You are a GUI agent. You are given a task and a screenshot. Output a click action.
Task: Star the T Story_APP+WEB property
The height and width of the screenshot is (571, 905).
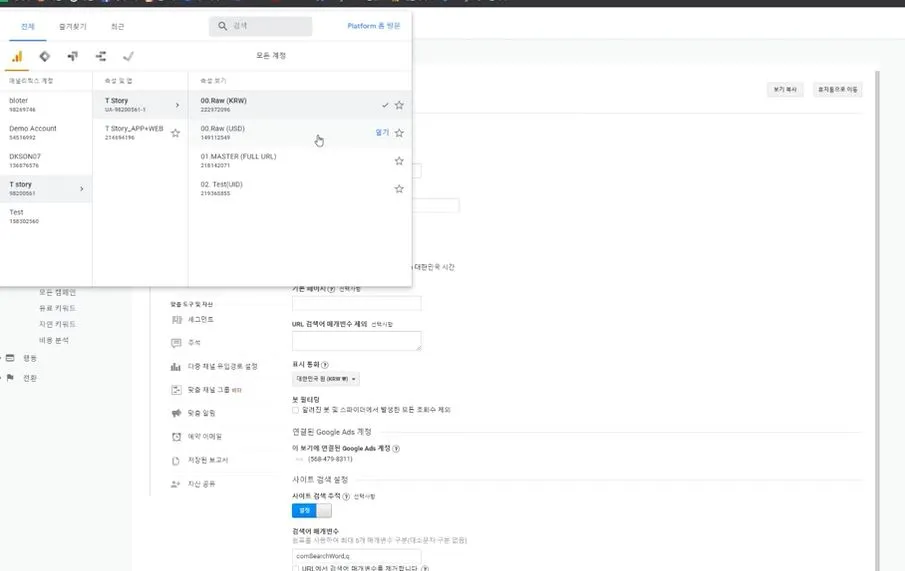point(175,133)
